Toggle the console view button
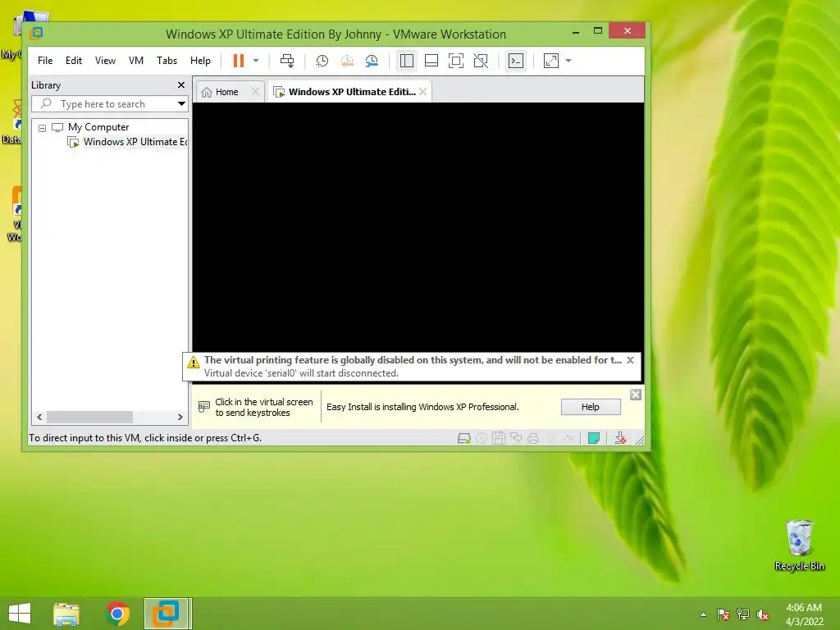 [516, 61]
